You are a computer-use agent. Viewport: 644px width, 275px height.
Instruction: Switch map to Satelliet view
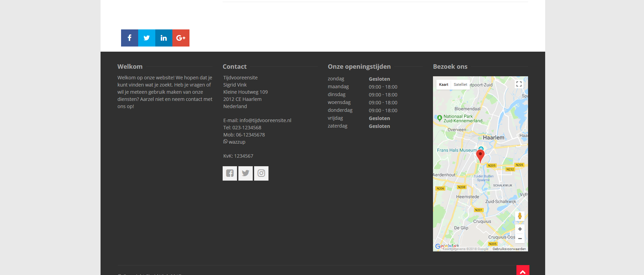point(460,84)
